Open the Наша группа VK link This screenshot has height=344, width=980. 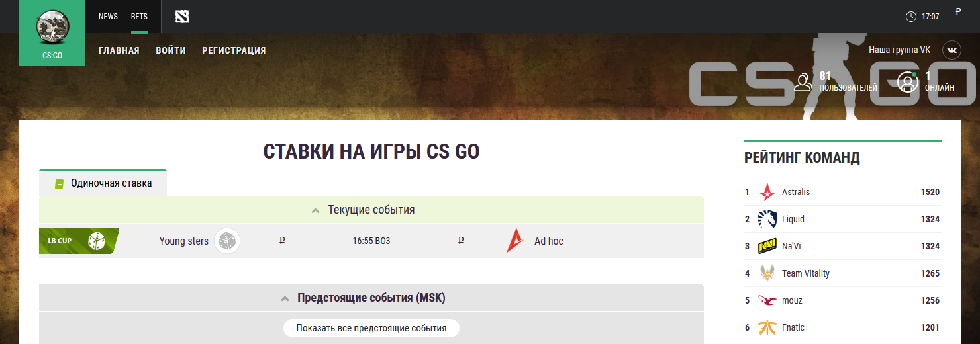coord(899,50)
